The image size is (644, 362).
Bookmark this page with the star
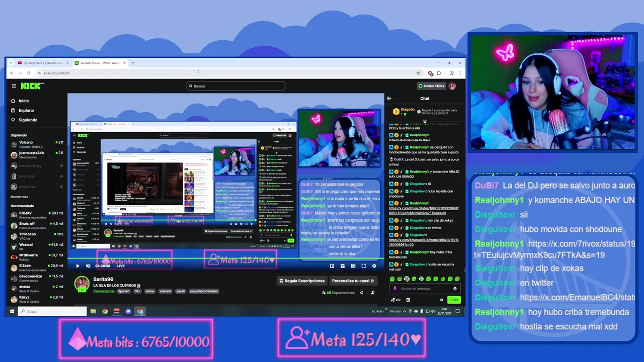pyautogui.click(x=418, y=73)
